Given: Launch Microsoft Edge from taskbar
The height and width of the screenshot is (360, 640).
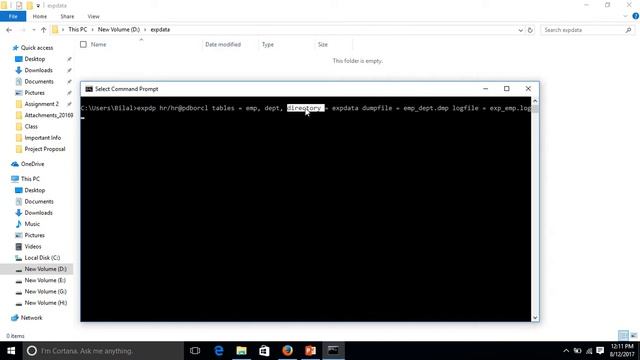Looking at the screenshot, I should click(x=219, y=351).
